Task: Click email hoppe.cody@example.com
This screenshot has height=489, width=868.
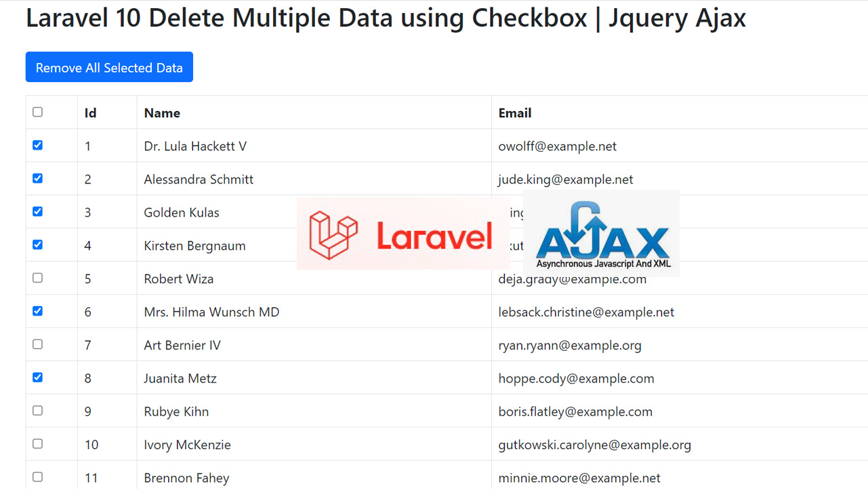Action: (x=577, y=379)
